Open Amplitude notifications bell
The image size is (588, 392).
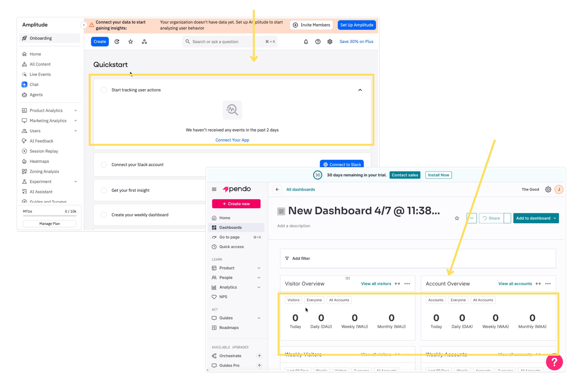(x=306, y=42)
